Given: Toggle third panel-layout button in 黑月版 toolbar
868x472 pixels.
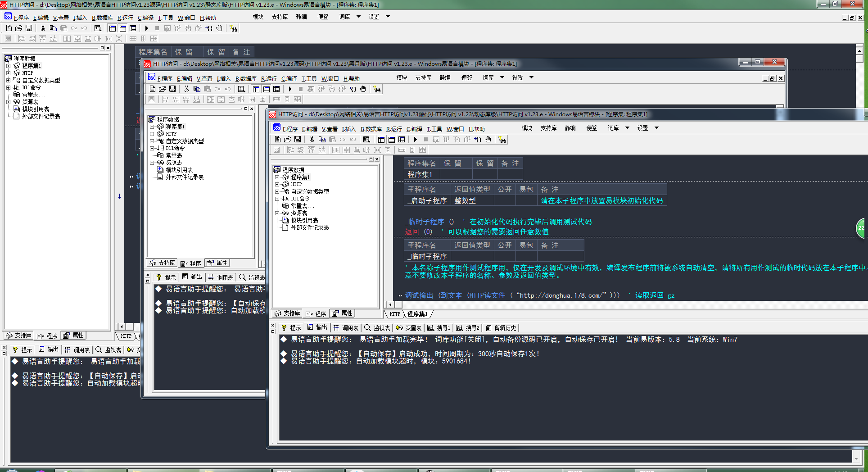Looking at the screenshot, I should click(x=277, y=89).
